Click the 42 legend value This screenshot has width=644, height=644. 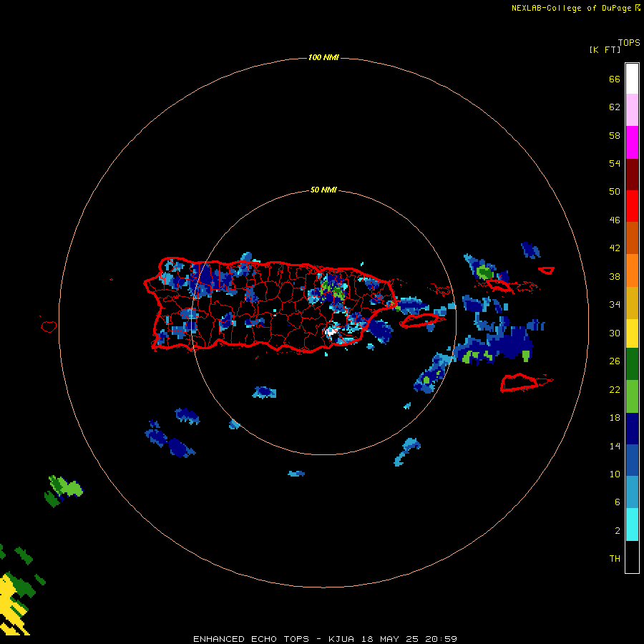tap(615, 248)
